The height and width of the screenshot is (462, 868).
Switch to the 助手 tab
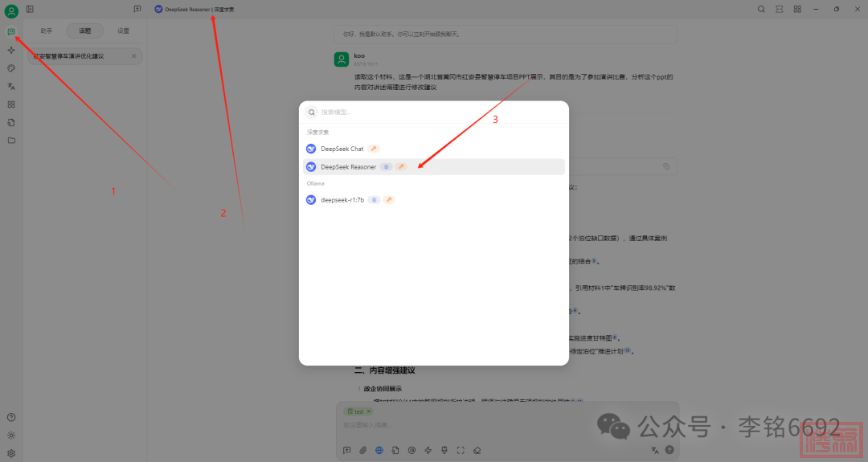coord(47,31)
